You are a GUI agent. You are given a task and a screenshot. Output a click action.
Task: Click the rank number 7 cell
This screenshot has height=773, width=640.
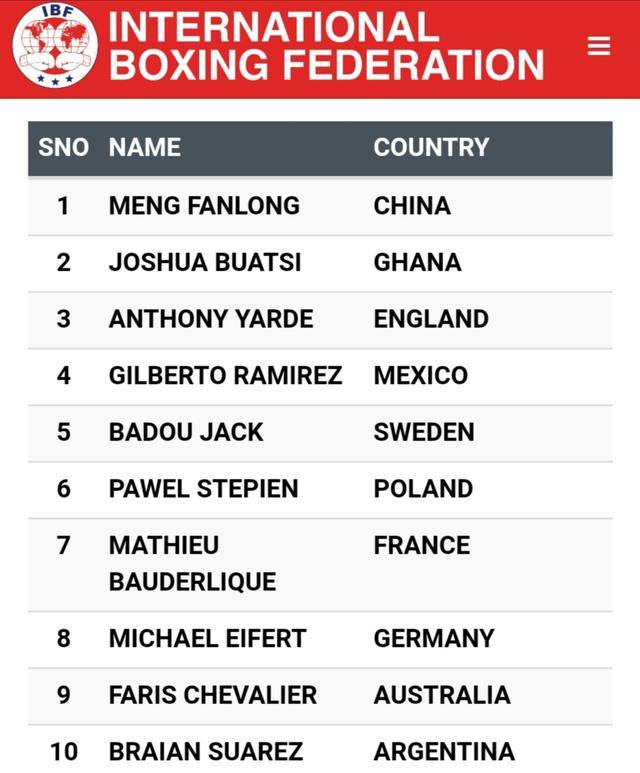63,546
